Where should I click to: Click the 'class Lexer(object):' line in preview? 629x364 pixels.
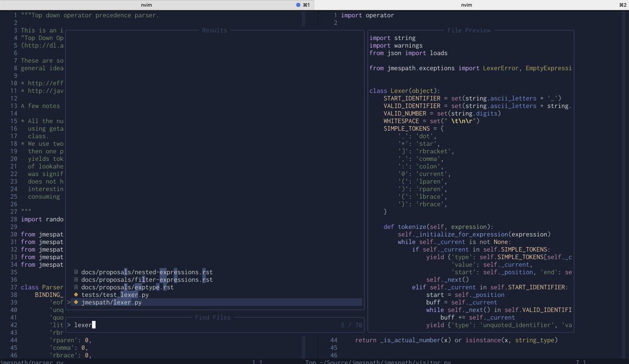pyautogui.click(x=405, y=91)
